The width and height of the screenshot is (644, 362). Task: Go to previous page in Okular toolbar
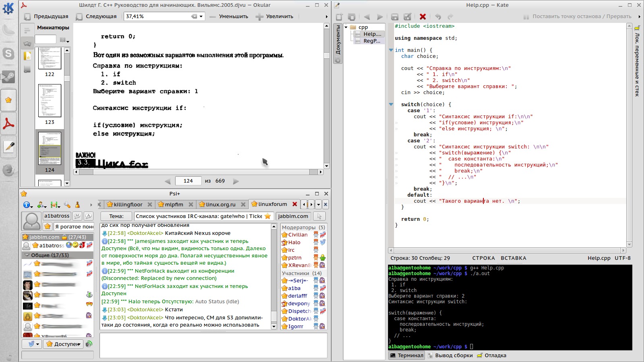click(46, 16)
